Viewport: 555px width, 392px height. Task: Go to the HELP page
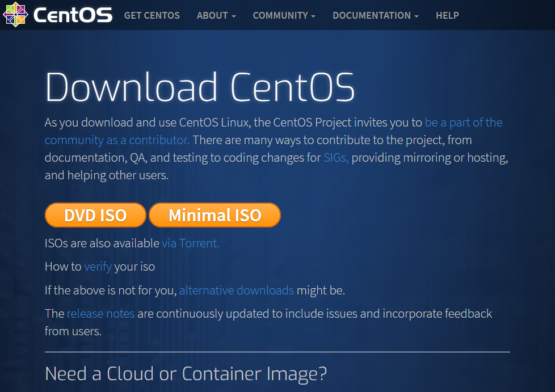point(447,15)
